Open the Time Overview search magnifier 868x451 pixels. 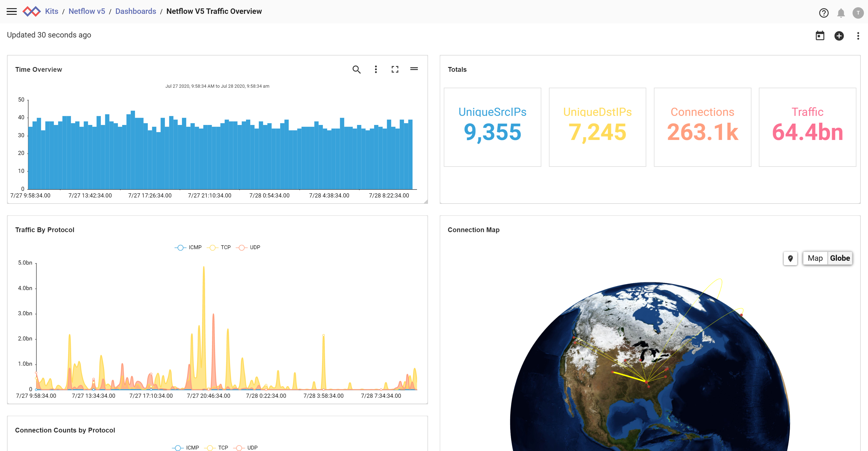tap(356, 70)
